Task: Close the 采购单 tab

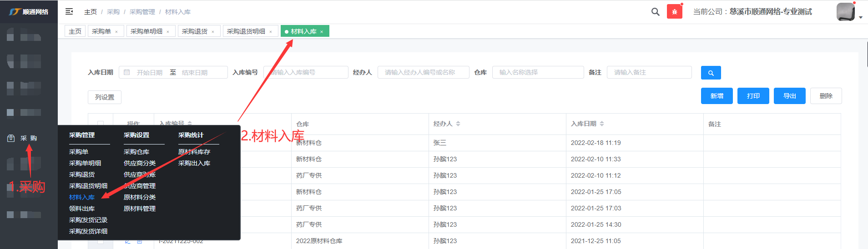Action: (x=116, y=32)
